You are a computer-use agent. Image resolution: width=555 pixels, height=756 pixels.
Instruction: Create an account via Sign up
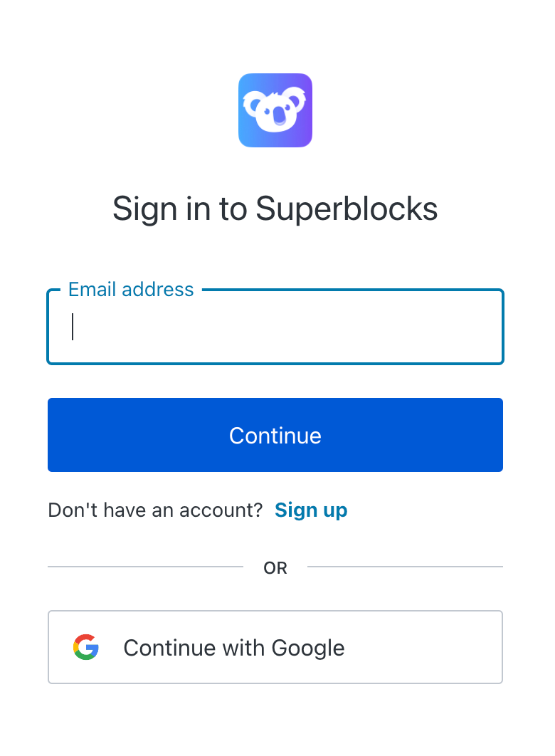point(311,510)
